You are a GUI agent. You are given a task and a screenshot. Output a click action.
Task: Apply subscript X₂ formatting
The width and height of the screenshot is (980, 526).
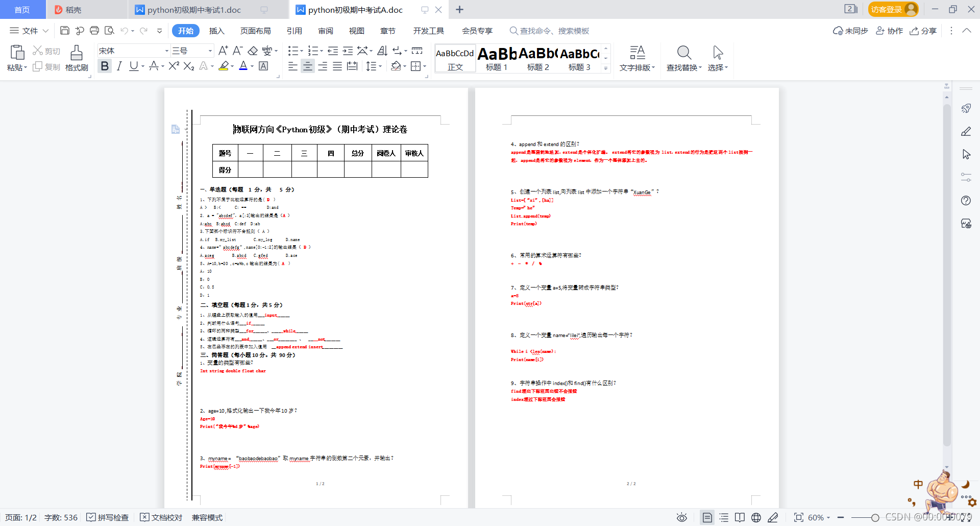tap(189, 66)
